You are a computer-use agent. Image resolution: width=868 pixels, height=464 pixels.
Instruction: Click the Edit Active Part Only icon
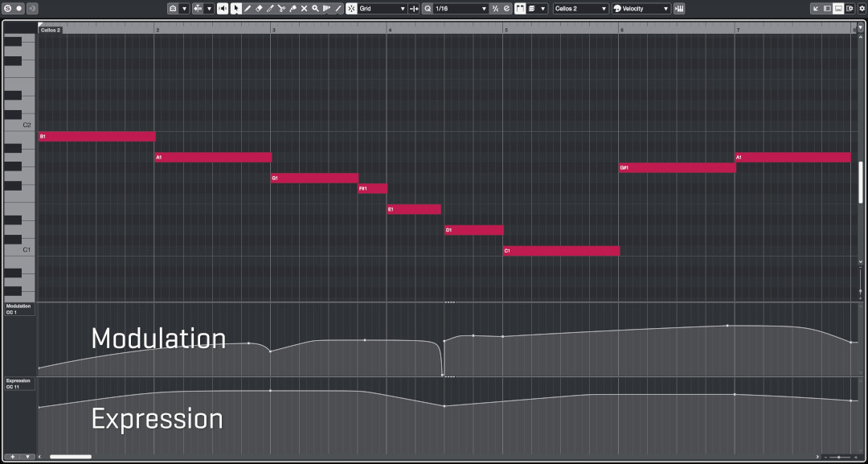531,9
